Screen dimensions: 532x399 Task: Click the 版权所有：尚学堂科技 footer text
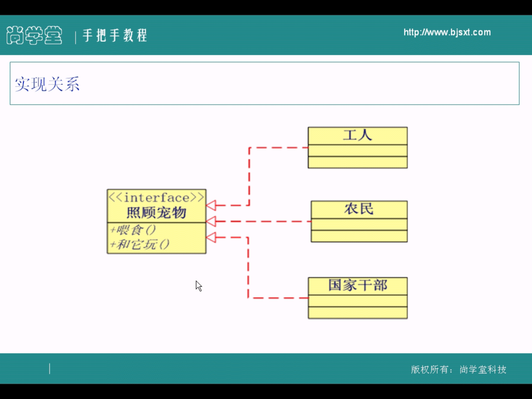tap(458, 369)
